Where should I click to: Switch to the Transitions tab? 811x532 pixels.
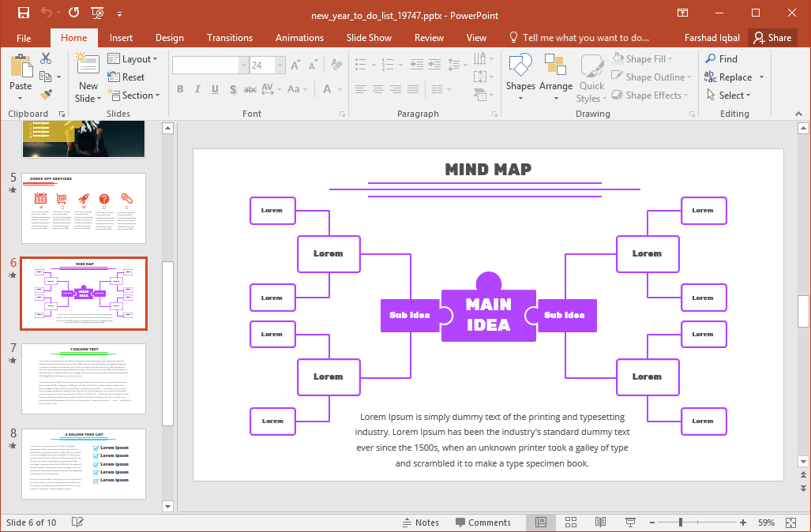pos(230,38)
